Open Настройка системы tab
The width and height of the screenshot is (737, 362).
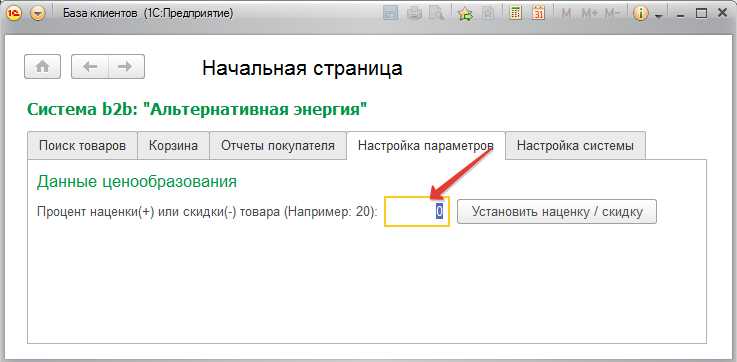pyautogui.click(x=575, y=145)
